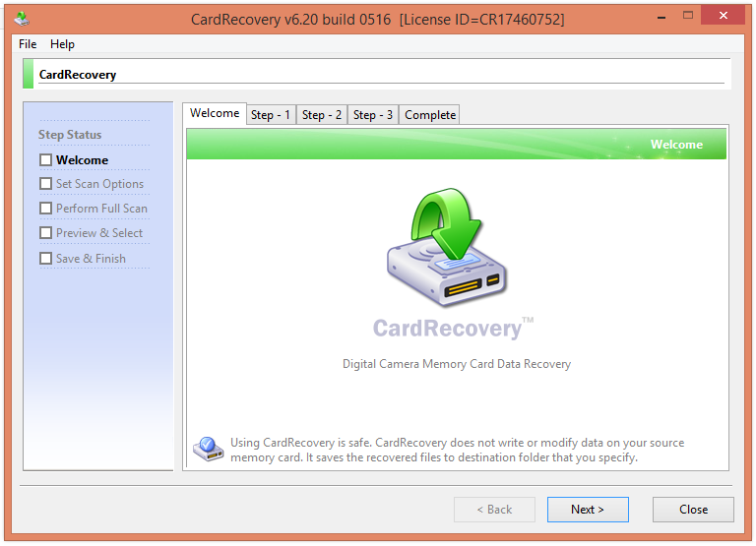The image size is (756, 546).
Task: Select the Welcome tab
Action: 215,113
